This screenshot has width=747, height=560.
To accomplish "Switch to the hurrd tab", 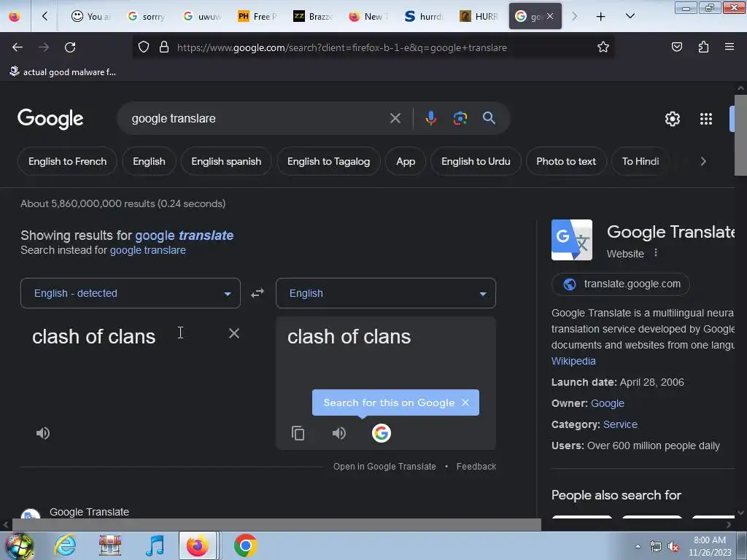I will 424,16.
